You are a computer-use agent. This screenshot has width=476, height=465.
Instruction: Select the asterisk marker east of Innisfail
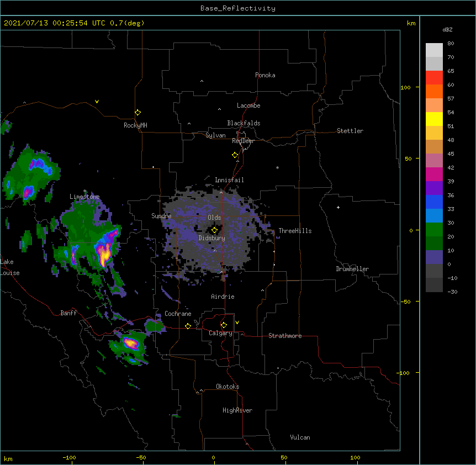(x=277, y=167)
